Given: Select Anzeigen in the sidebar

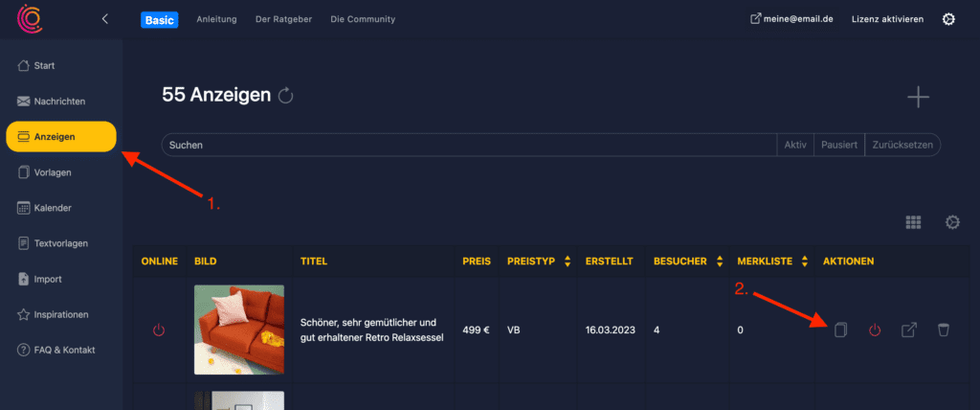Looking at the screenshot, I should [61, 136].
